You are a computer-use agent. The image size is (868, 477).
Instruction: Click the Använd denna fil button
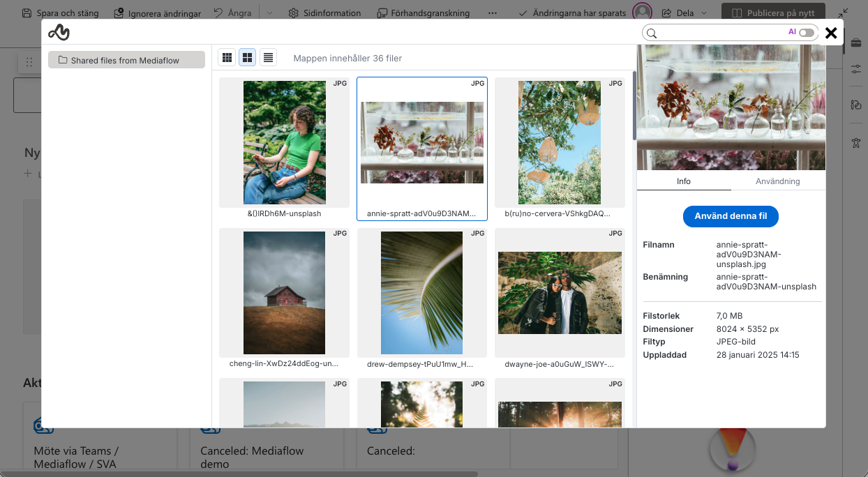click(730, 216)
